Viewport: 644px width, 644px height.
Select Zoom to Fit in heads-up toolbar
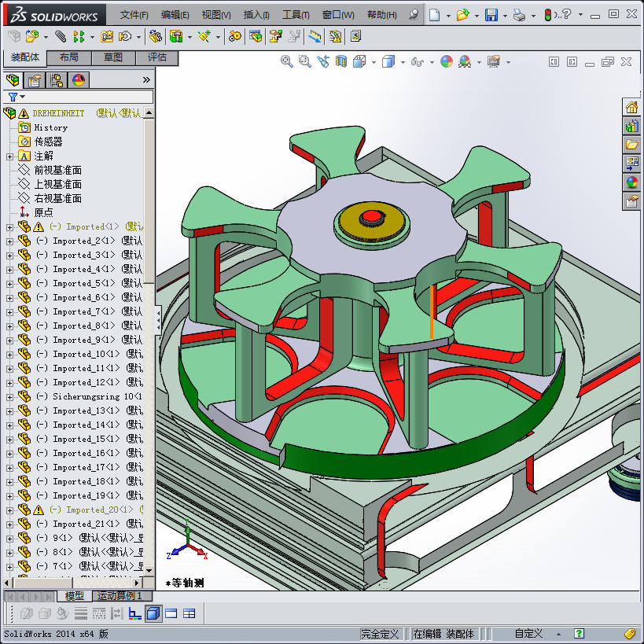287,61
